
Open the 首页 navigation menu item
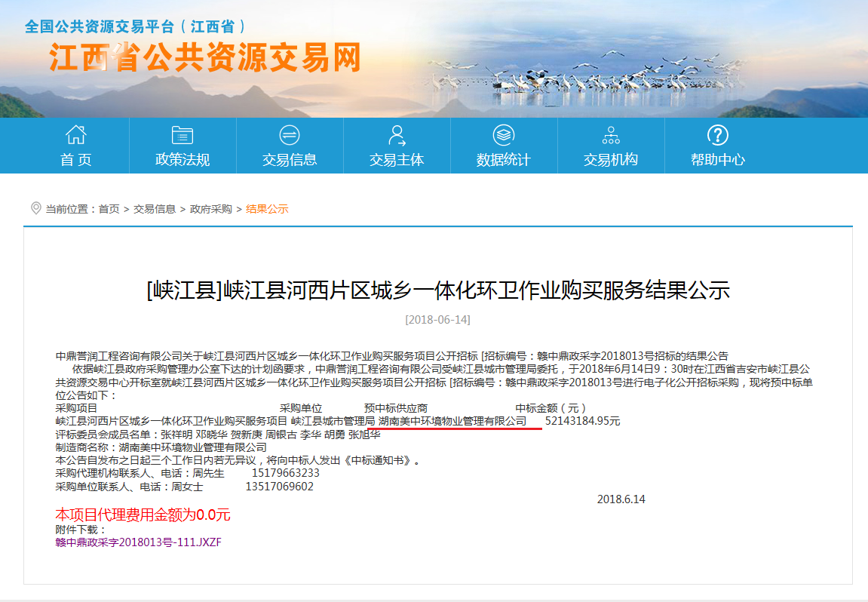coord(75,160)
